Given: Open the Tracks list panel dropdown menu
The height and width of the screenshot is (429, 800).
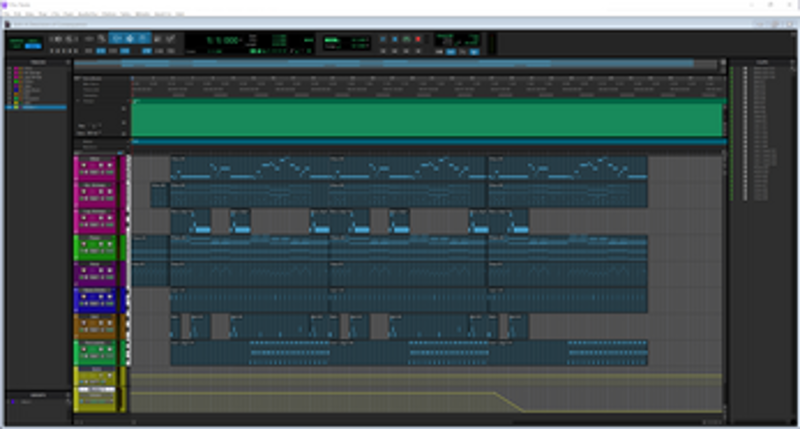Looking at the screenshot, I should click(x=68, y=62).
